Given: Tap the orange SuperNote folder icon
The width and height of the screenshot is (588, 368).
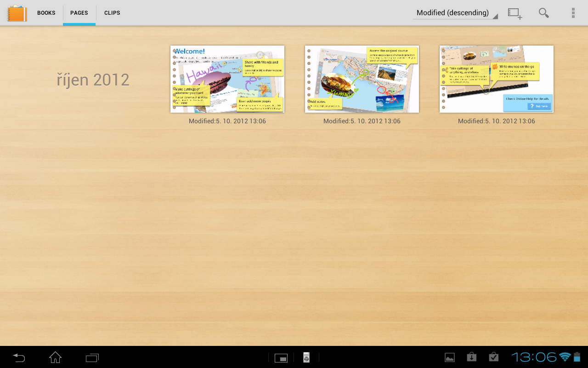Looking at the screenshot, I should click(17, 13).
